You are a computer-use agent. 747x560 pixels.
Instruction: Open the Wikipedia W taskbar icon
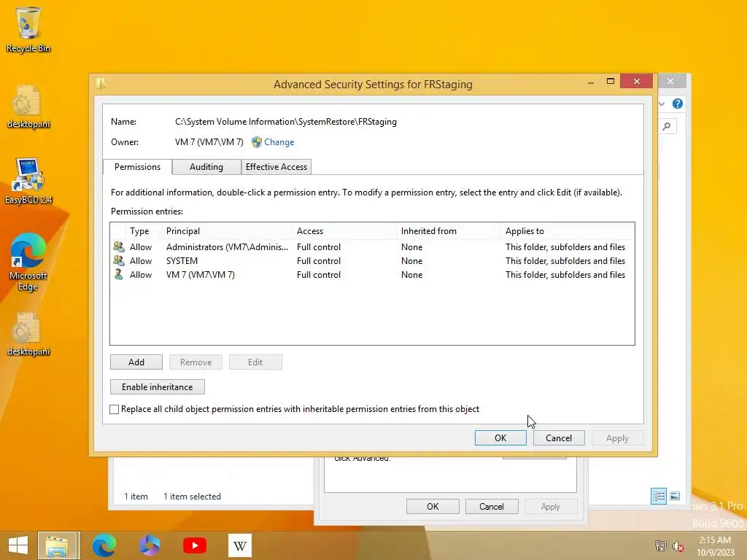(239, 545)
